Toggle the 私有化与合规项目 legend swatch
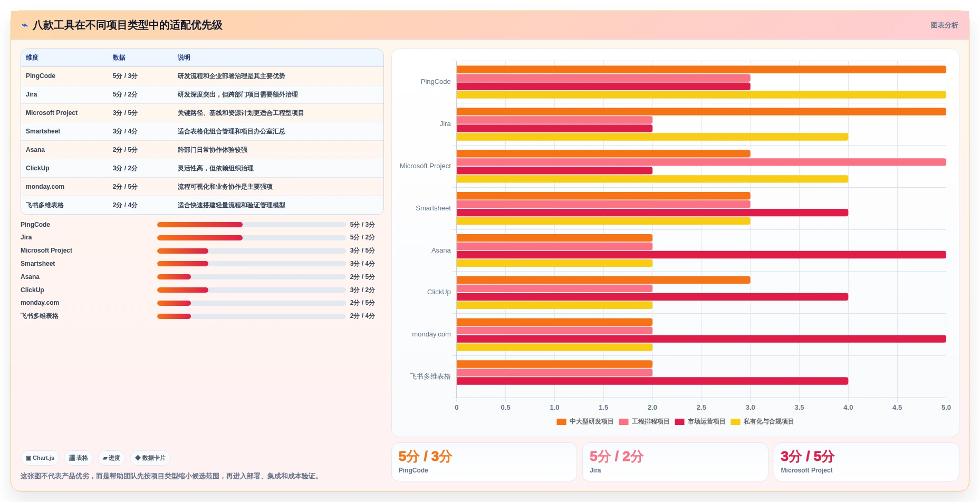 [x=735, y=422]
